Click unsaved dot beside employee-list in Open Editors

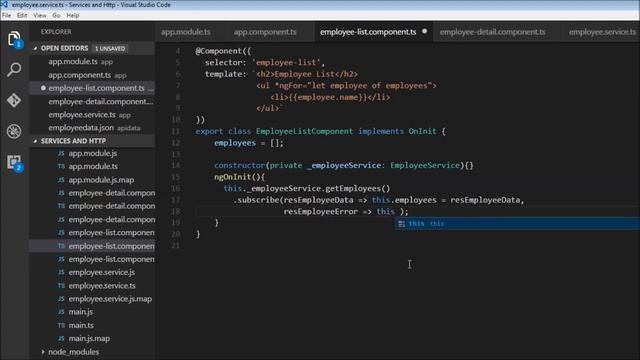tap(43, 88)
